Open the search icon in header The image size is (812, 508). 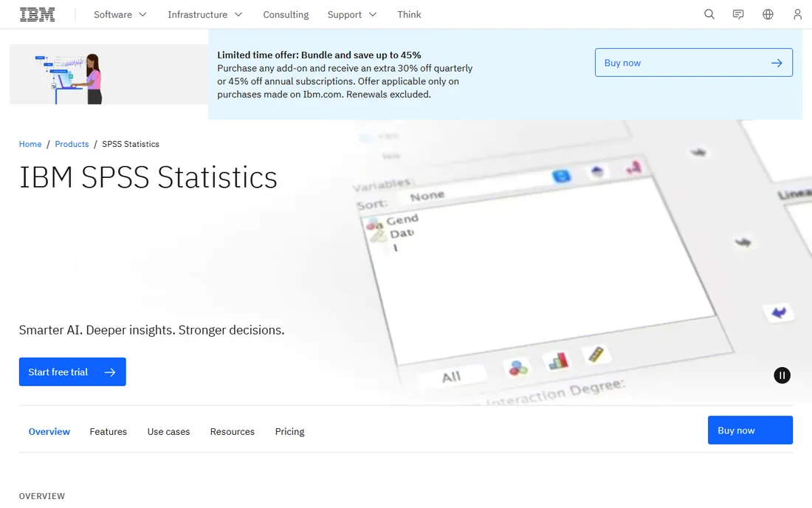709,15
